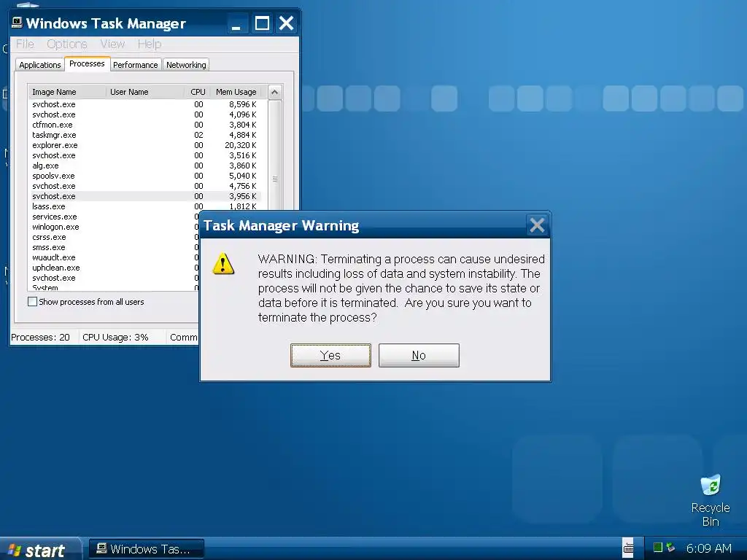Click the process list scrollbar thumb
747x560 pixels.
(275, 179)
